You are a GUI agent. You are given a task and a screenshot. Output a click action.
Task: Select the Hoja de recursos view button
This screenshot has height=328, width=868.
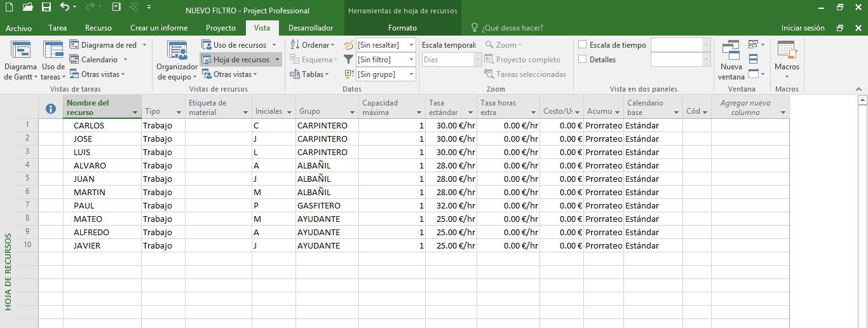240,60
